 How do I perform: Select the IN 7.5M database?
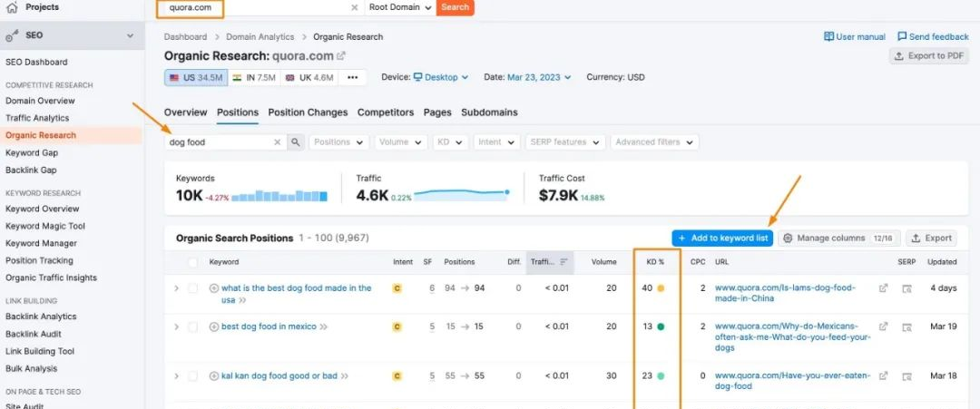[254, 77]
